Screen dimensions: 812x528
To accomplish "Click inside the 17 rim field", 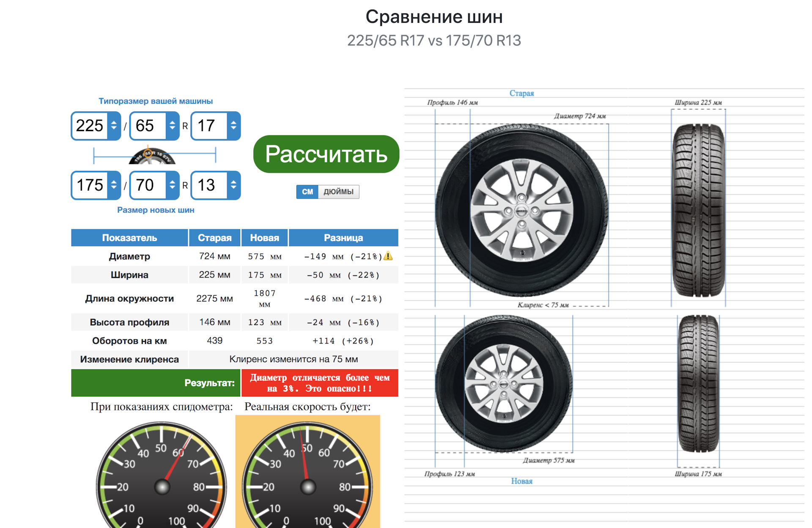I will click(x=209, y=126).
